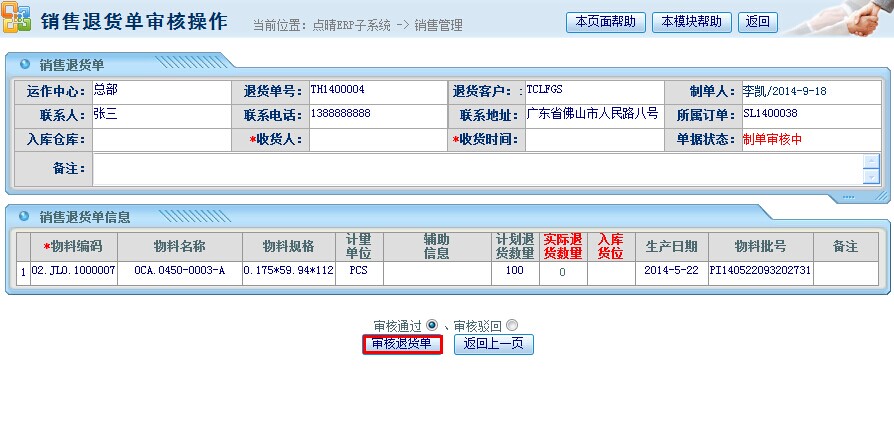Click material name OCA.0450-0003-A
The width and height of the screenshot is (894, 447).
[x=180, y=270]
